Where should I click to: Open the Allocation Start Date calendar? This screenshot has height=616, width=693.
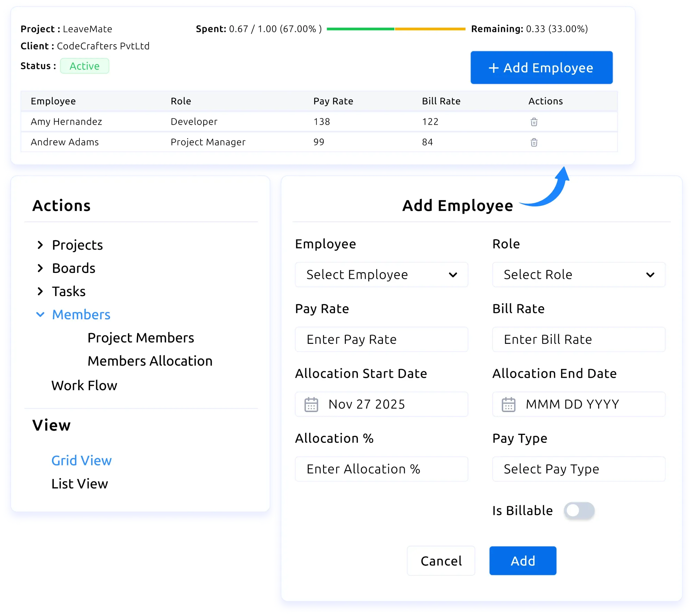312,404
